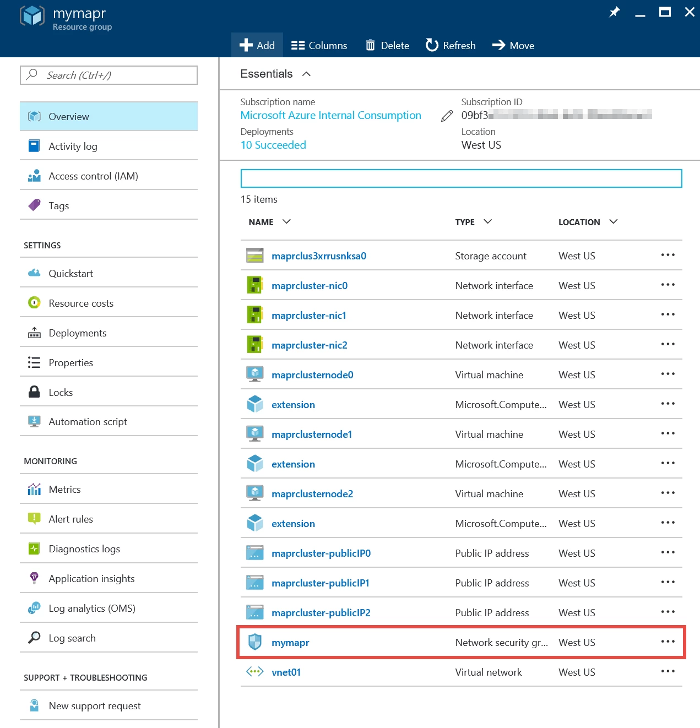Click extension icon below maprclusternode0
The height and width of the screenshot is (728, 700).
pos(254,404)
